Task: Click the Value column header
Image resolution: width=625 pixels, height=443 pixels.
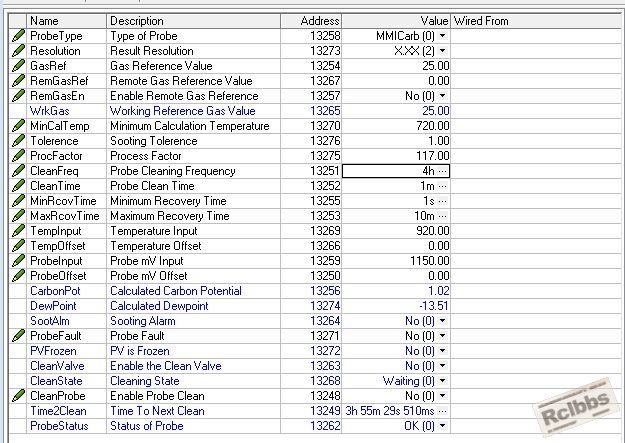Action: [396, 21]
